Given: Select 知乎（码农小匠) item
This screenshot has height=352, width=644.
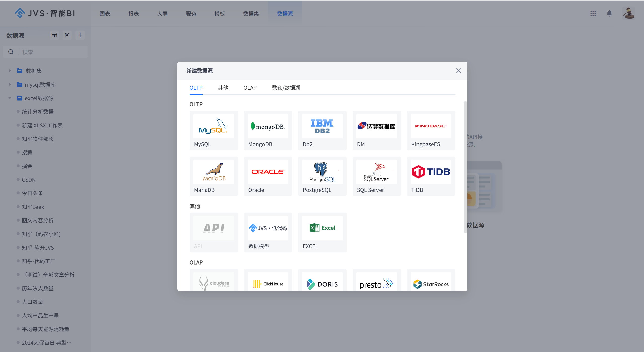Looking at the screenshot, I should [x=42, y=234].
